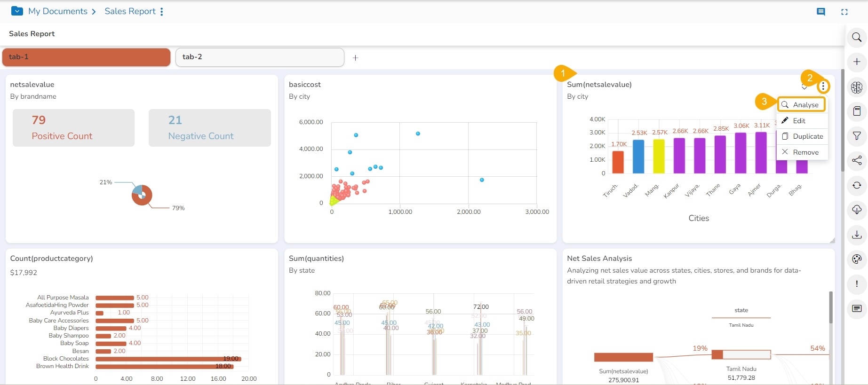The width and height of the screenshot is (868, 385).
Task: Expand chevron on Sum(netsalevalue) chart
Action: pyautogui.click(x=804, y=87)
